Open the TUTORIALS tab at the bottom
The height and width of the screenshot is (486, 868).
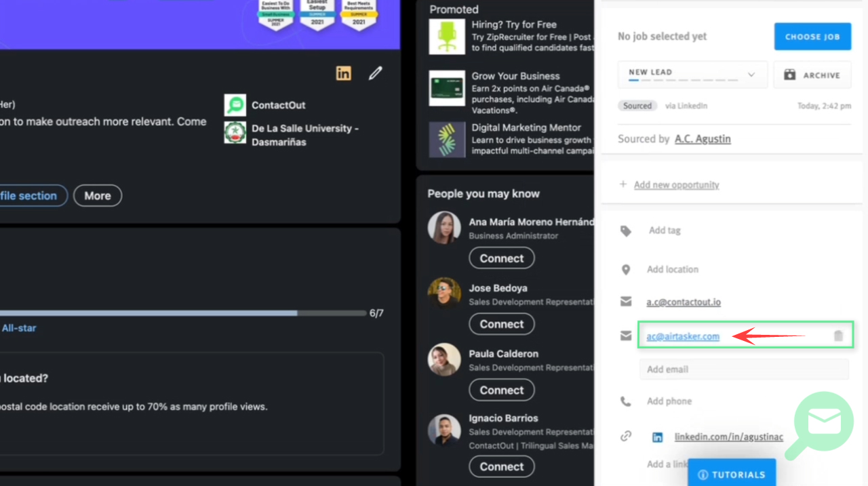tap(732, 474)
